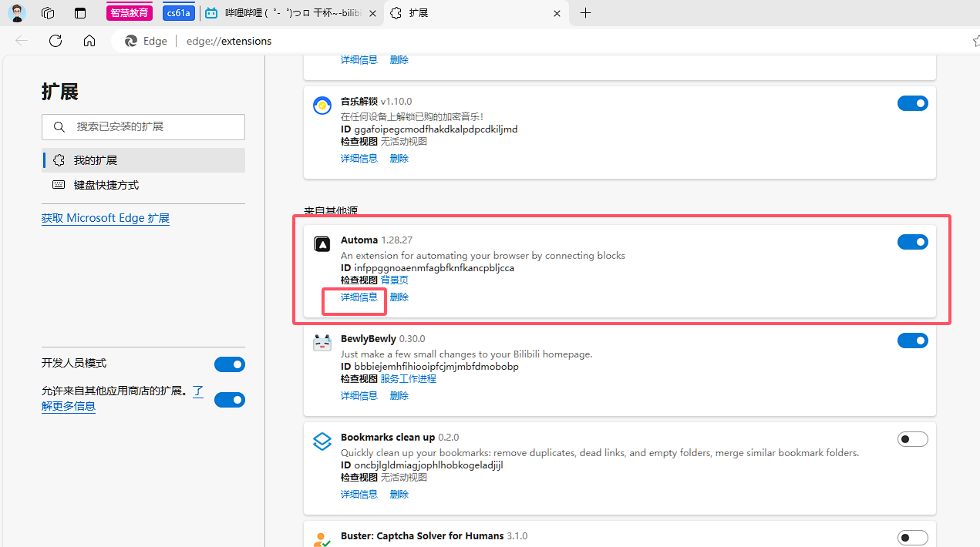Click 删除 for 音乐解锁
Image resolution: width=980 pixels, height=547 pixels.
(399, 159)
